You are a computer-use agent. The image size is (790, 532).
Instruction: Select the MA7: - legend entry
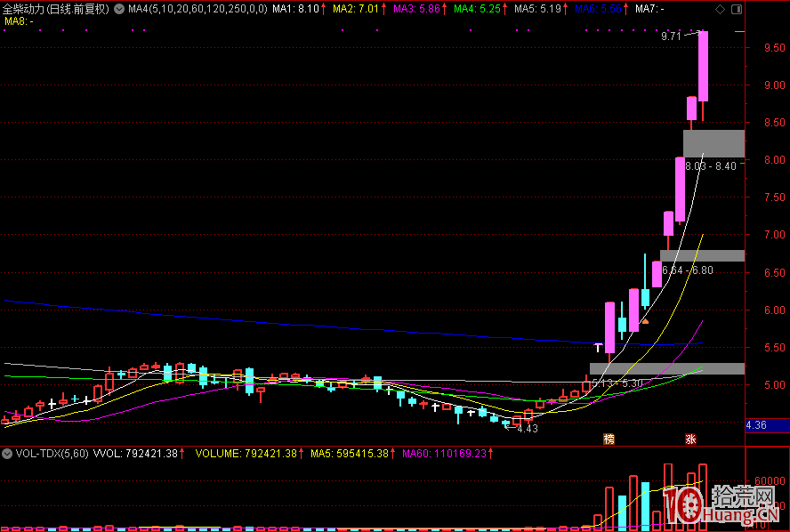tap(650, 9)
